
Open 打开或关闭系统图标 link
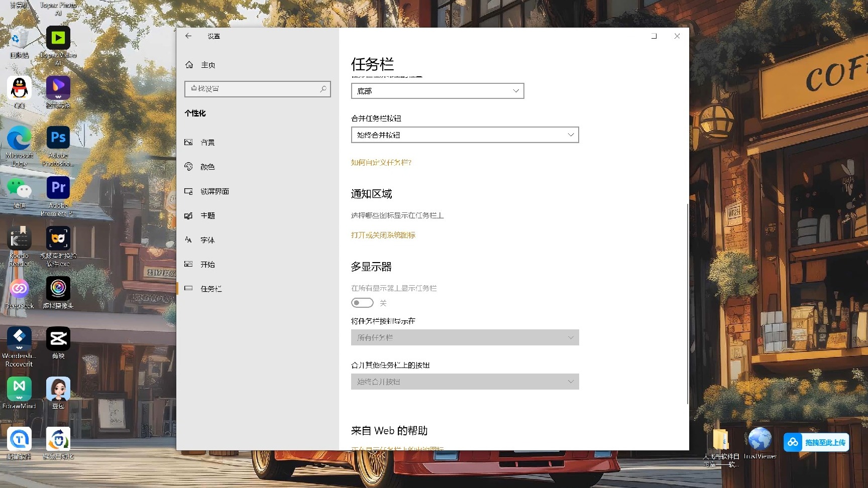(x=383, y=234)
